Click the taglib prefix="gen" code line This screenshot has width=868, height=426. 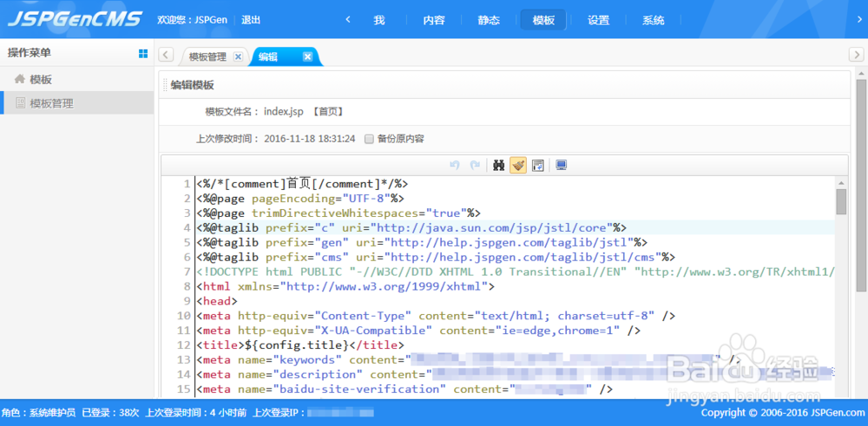(422, 242)
